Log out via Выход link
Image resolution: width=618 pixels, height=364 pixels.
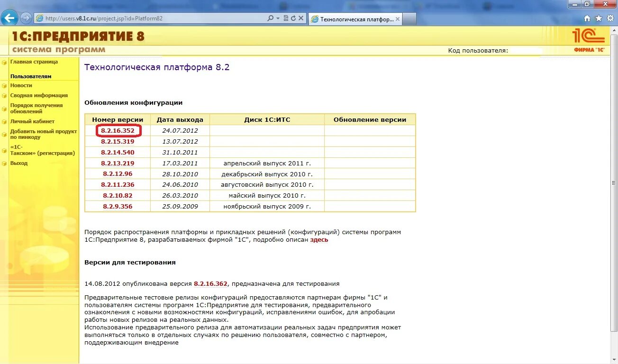(19, 163)
